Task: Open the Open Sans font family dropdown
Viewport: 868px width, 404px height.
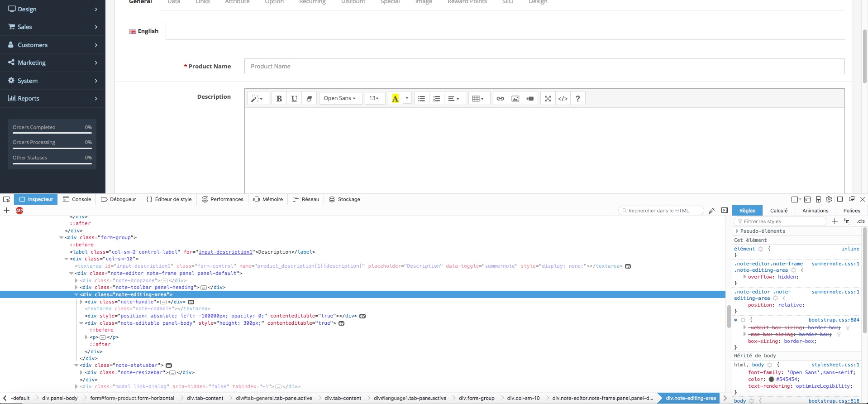Action: tap(340, 98)
